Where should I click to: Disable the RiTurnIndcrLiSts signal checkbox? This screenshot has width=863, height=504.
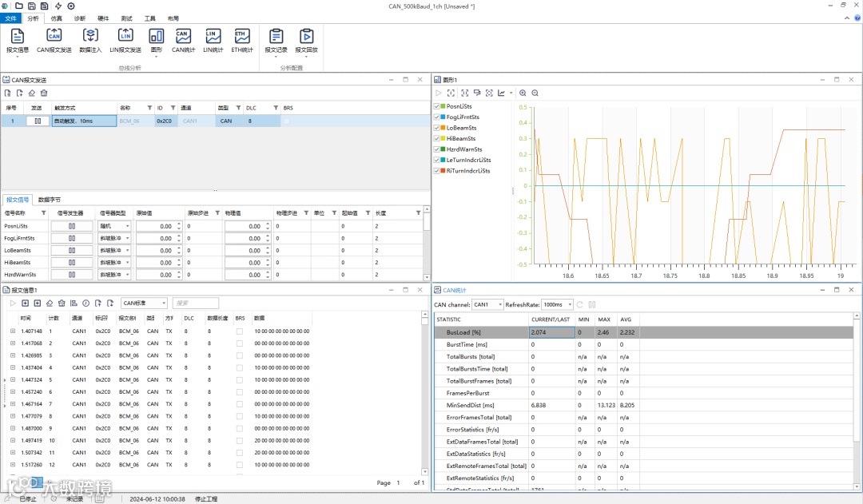[437, 171]
